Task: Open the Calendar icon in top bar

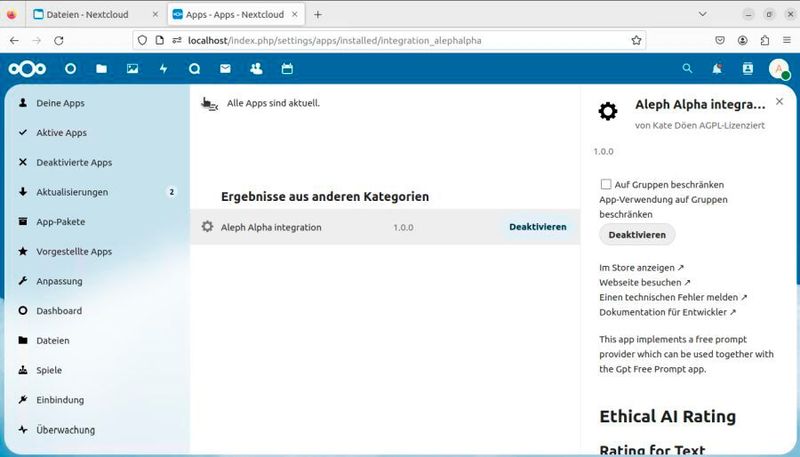Action: point(287,69)
